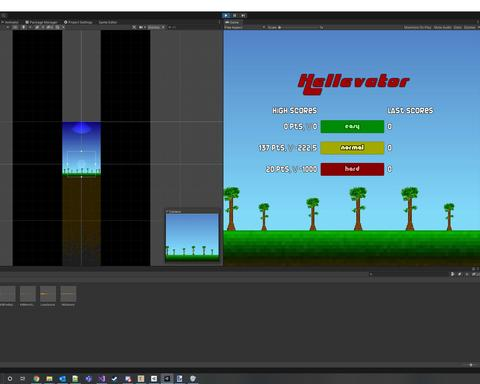Open Task View in Windows taskbar
This screenshot has width=480, height=384.
point(23,379)
